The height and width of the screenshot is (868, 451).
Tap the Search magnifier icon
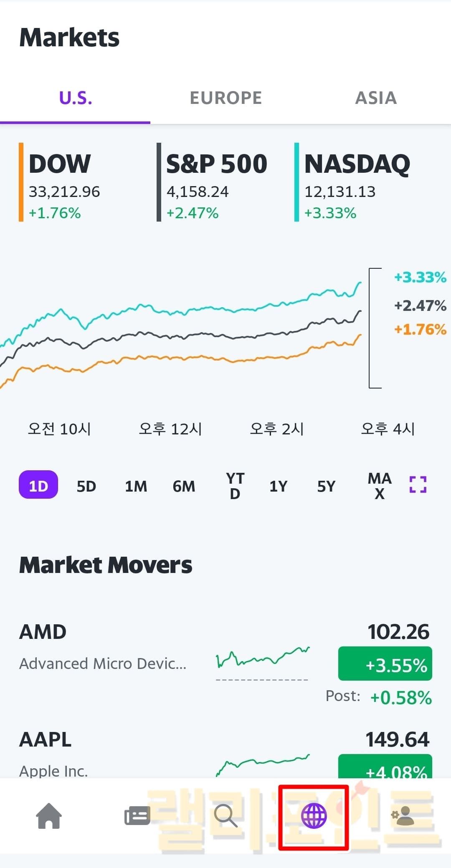pos(225,816)
